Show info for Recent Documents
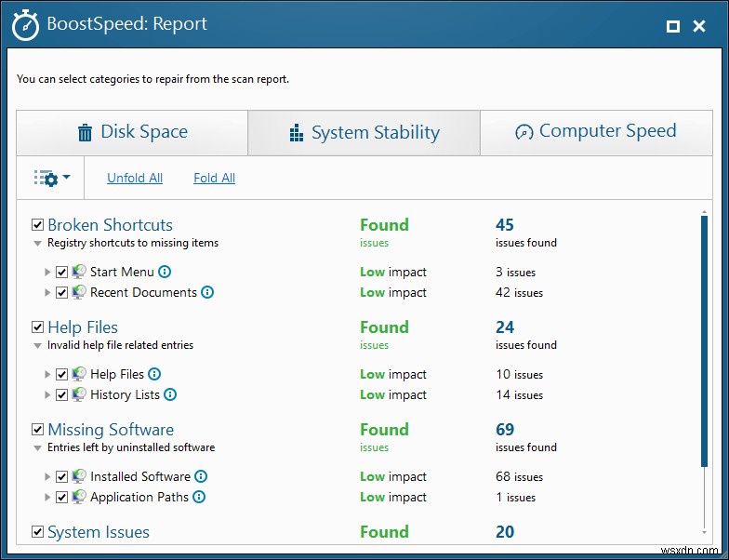This screenshot has height=560, width=729. click(207, 292)
